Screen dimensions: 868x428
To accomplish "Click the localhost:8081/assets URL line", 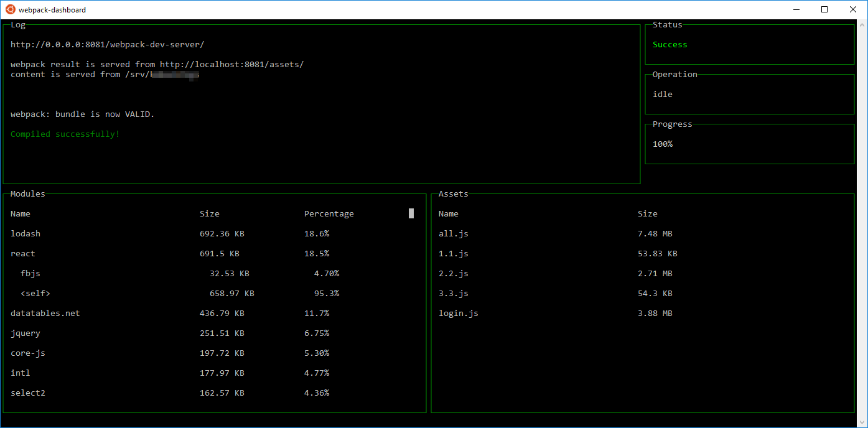I will pyautogui.click(x=157, y=65).
